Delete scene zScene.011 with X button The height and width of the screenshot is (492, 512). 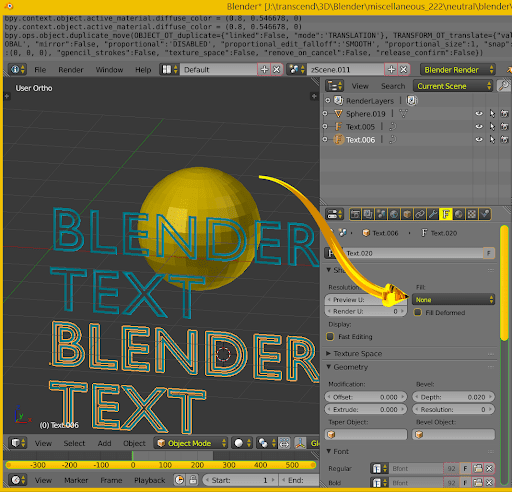pos(404,70)
